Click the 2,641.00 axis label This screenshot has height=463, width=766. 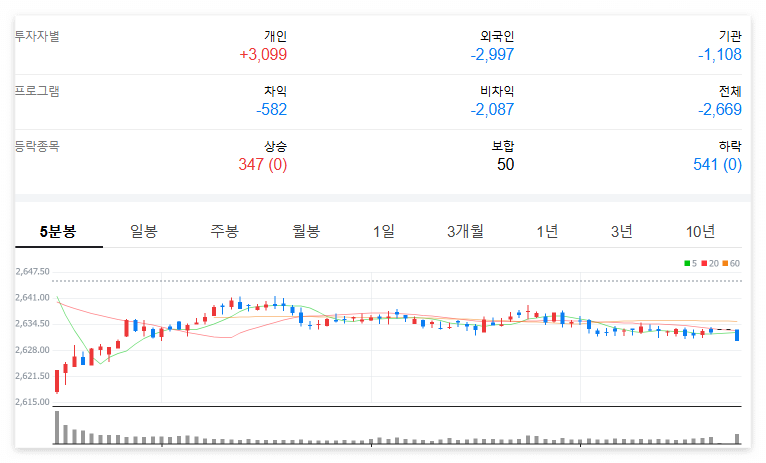click(32, 297)
